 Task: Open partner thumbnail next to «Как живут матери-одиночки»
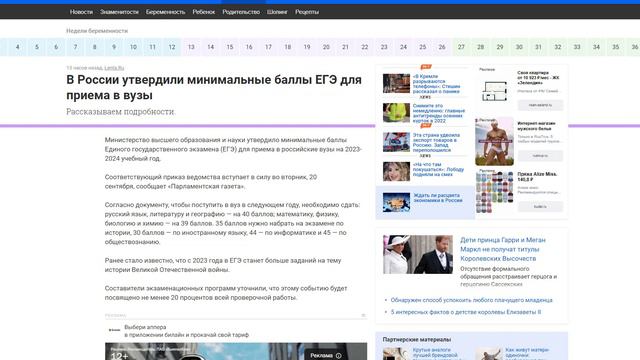pos(489,354)
